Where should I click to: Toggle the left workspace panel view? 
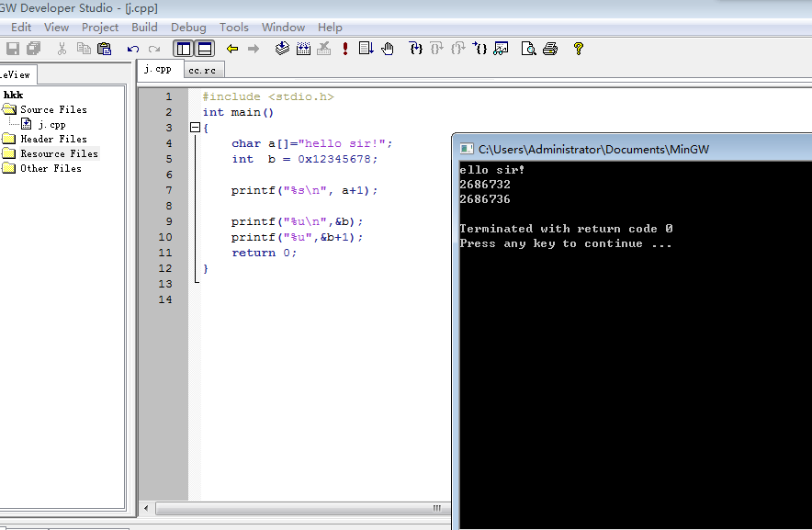184,49
